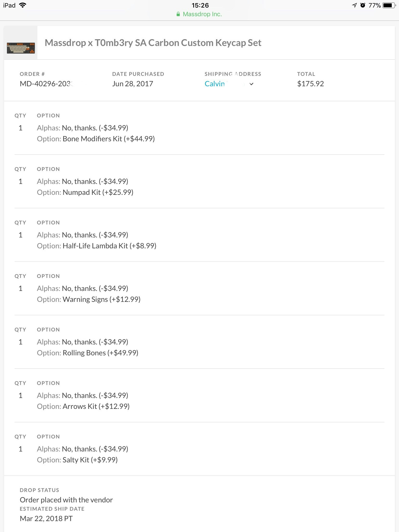Open the SA Carbon Custom Keycap Set title
Viewport: 399px width, 532px height.
click(153, 43)
